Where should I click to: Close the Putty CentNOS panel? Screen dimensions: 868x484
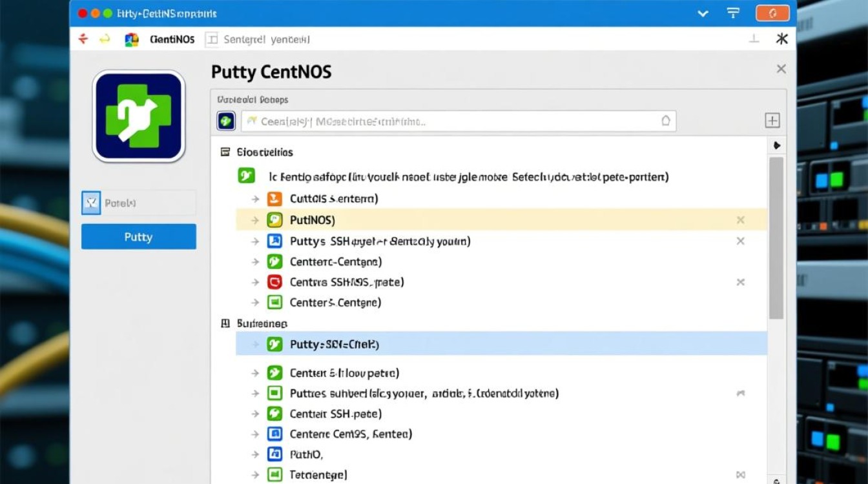[x=781, y=69]
